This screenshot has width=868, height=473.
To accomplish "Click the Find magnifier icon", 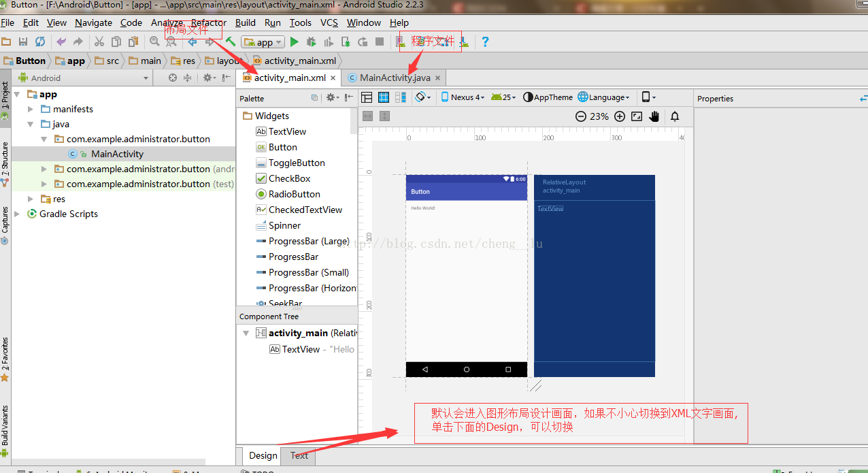I will point(154,42).
